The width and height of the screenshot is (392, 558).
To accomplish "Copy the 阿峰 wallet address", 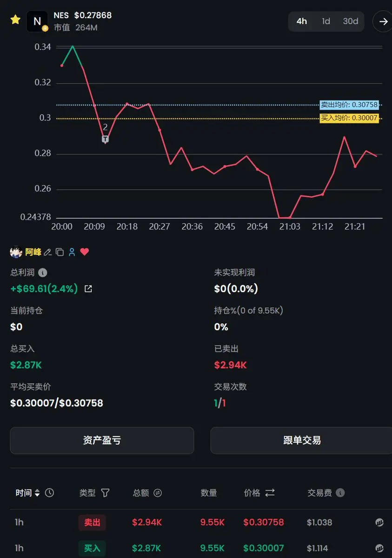I will point(60,252).
